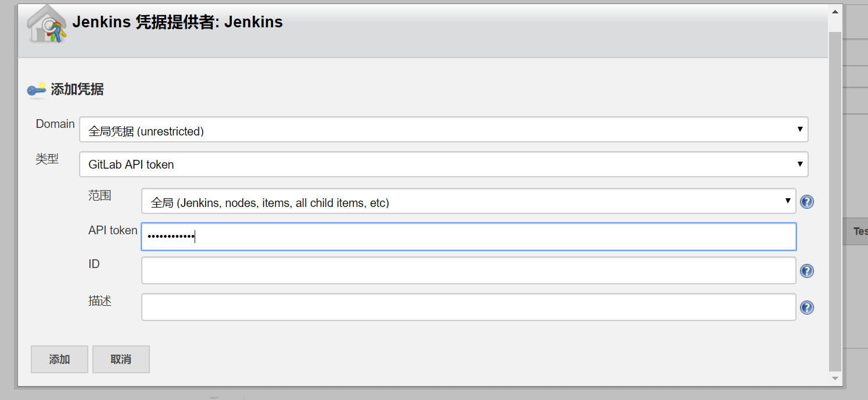Click the "Jenkins 凭据提供者: Jenkins" title
Viewport: 868px width, 400px height.
[x=177, y=23]
